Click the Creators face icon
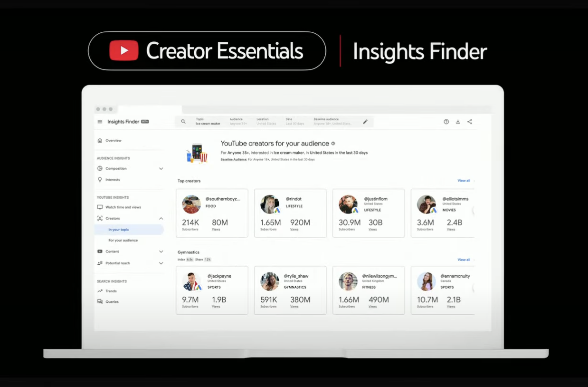The width and height of the screenshot is (588, 387). click(x=100, y=218)
